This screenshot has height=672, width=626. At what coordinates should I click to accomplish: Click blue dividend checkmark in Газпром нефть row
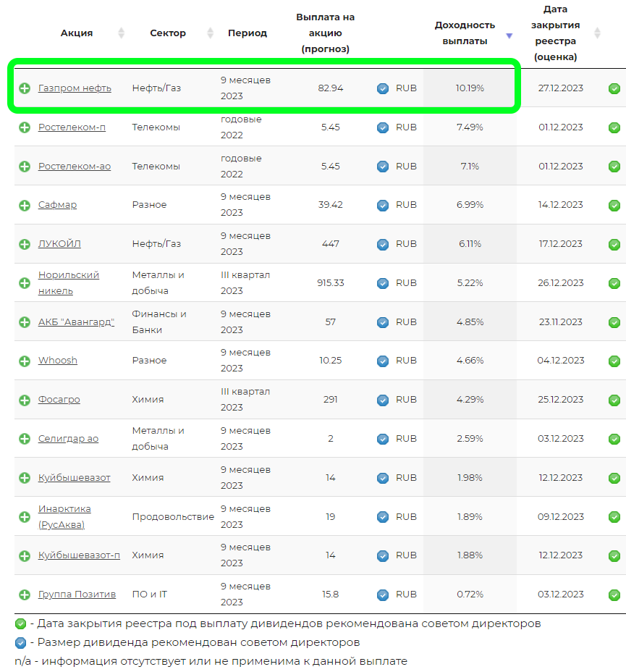pyautogui.click(x=383, y=89)
